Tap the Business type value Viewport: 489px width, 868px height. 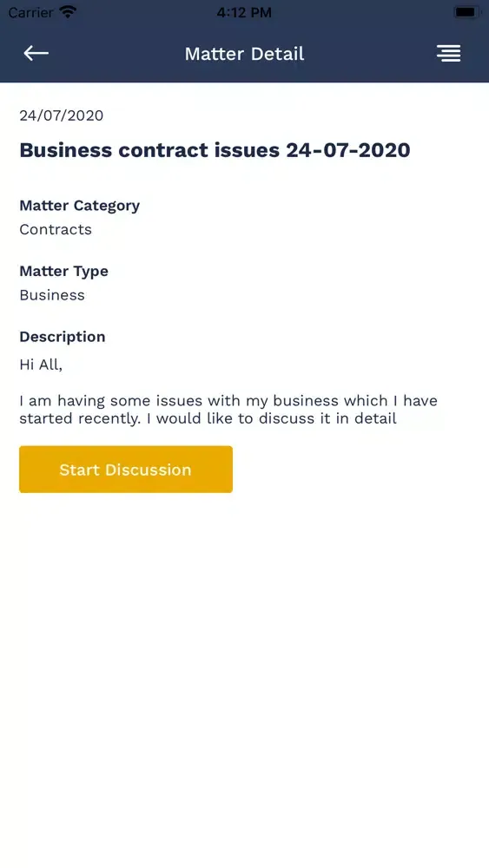[x=52, y=295]
